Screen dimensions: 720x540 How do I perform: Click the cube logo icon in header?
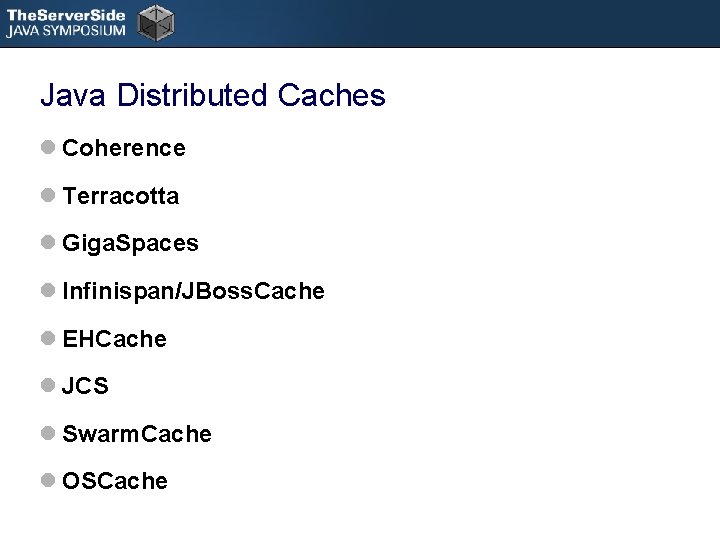click(x=156, y=23)
